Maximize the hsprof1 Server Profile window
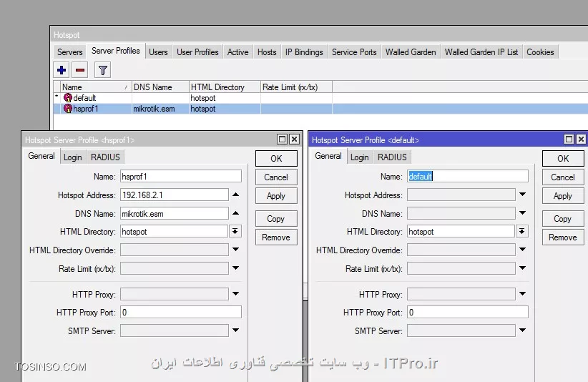 282,139
